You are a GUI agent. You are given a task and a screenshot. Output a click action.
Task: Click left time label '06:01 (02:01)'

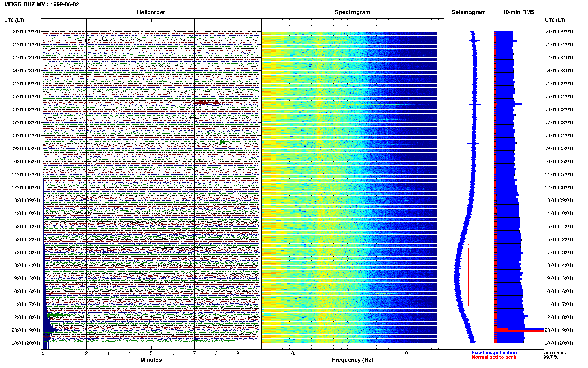[x=26, y=109]
